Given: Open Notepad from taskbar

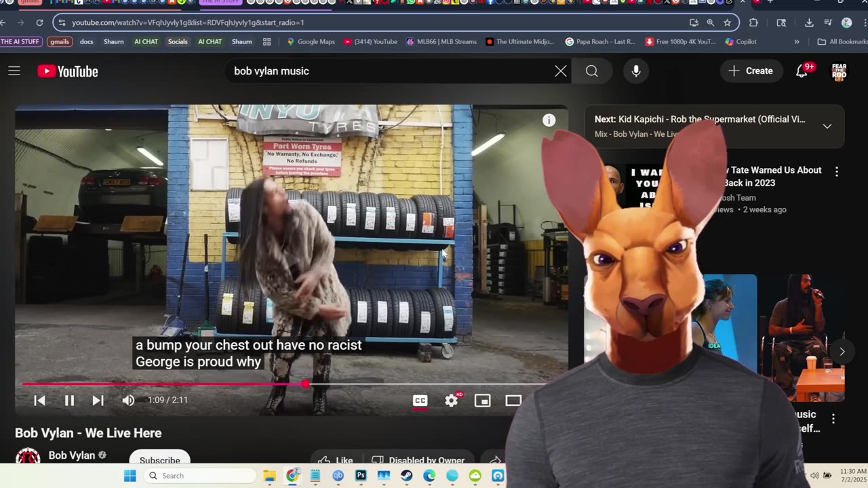Looking at the screenshot, I should coord(315,475).
